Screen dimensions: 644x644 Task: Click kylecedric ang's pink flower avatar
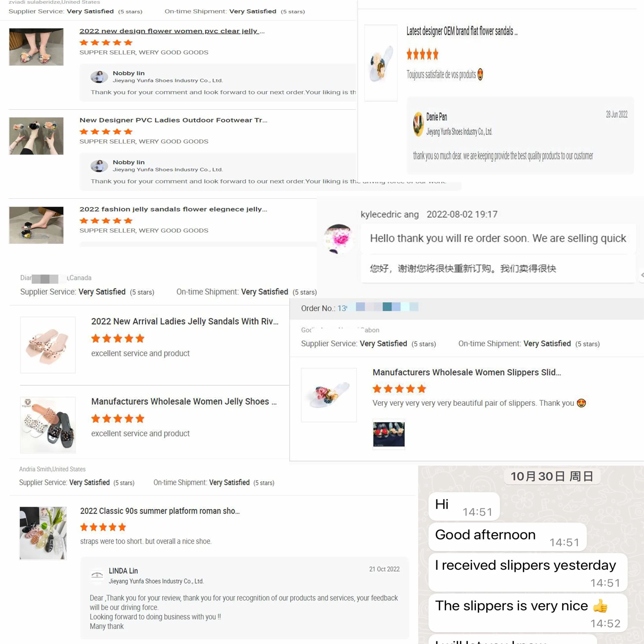(x=339, y=239)
